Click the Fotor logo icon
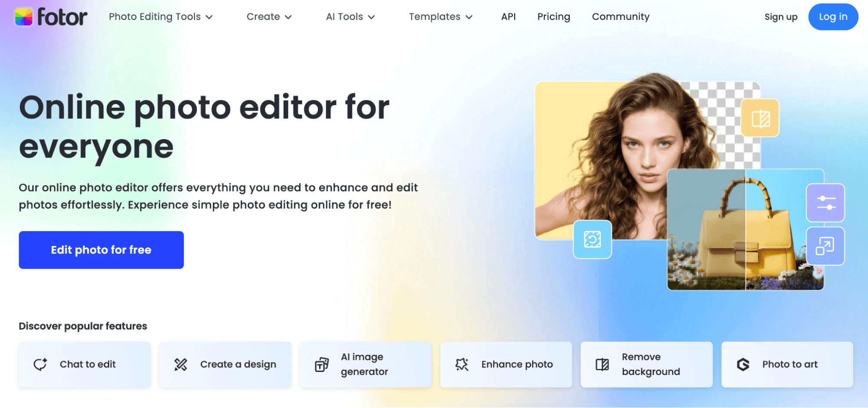This screenshot has height=408, width=868. pos(24,17)
